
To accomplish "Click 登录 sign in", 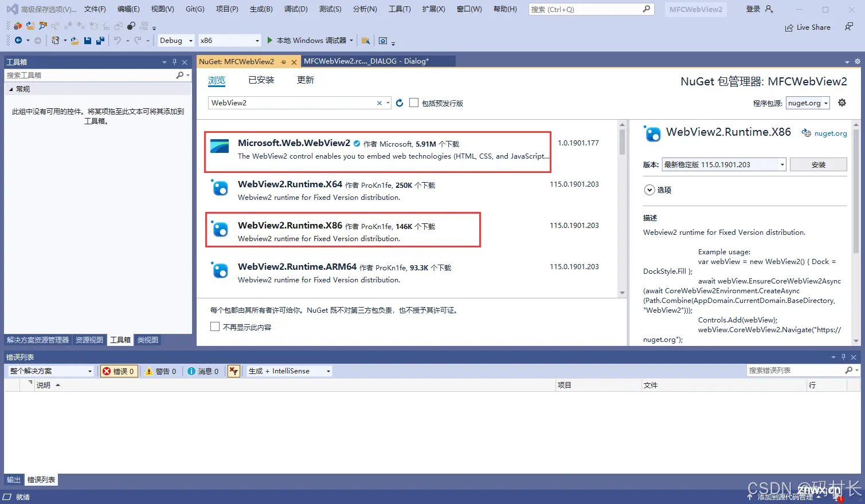I will click(753, 9).
